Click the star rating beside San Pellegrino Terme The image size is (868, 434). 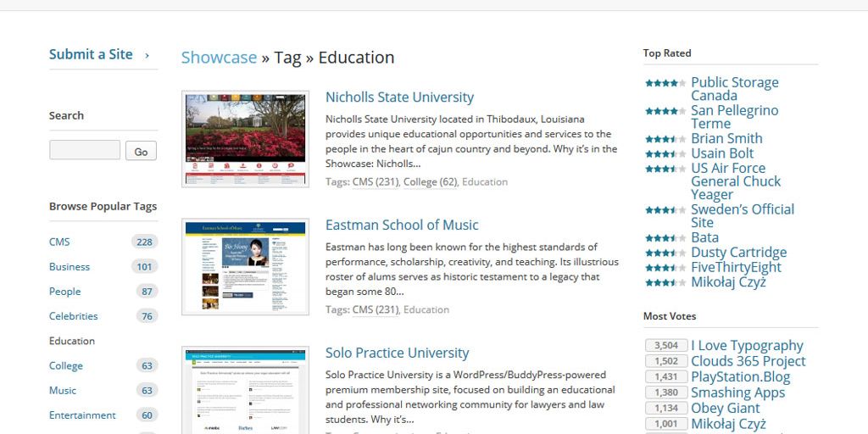665,111
